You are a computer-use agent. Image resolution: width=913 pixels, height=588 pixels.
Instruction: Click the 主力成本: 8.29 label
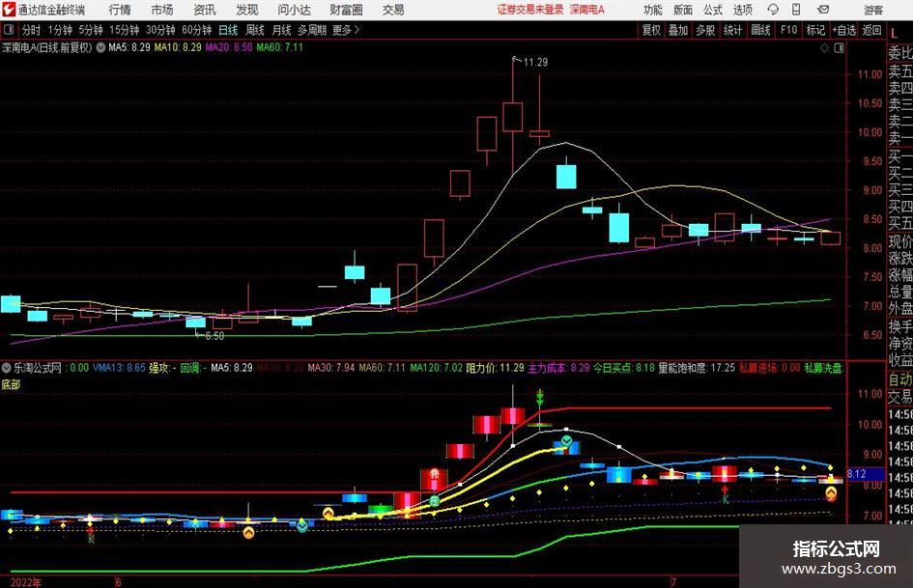pyautogui.click(x=558, y=368)
